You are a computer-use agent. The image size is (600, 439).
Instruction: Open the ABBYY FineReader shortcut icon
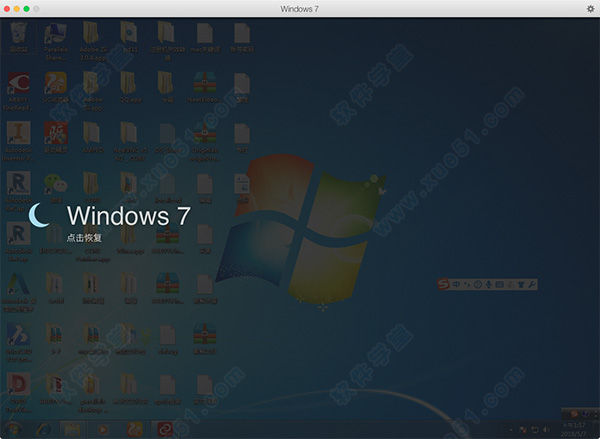pos(18,91)
